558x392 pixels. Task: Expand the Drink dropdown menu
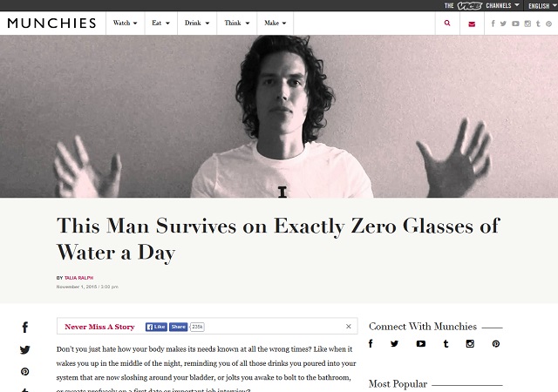tap(197, 23)
